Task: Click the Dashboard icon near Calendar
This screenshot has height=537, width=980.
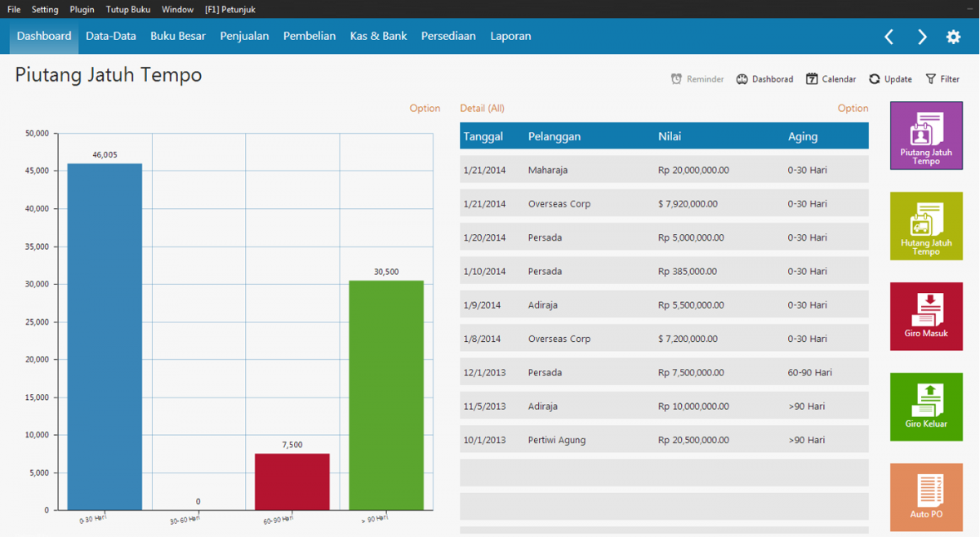Action: coord(764,78)
